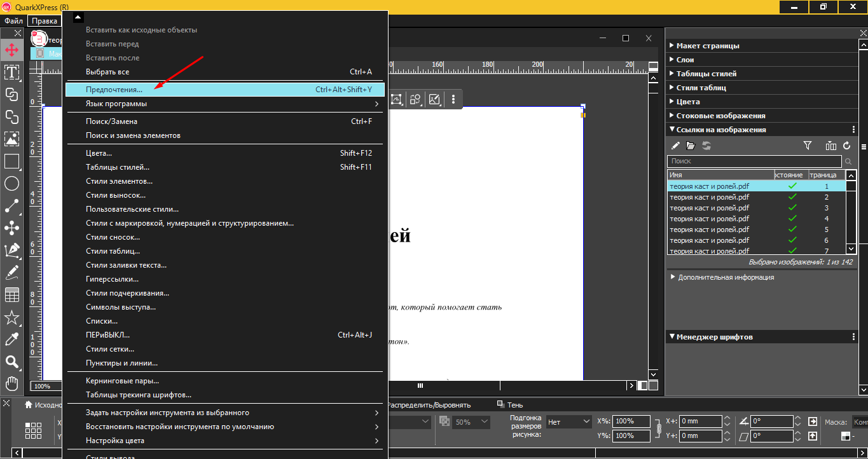Click the flip horizontal arrow icon in measurements
Image resolution: width=868 pixels, height=459 pixels.
pyautogui.click(x=813, y=421)
